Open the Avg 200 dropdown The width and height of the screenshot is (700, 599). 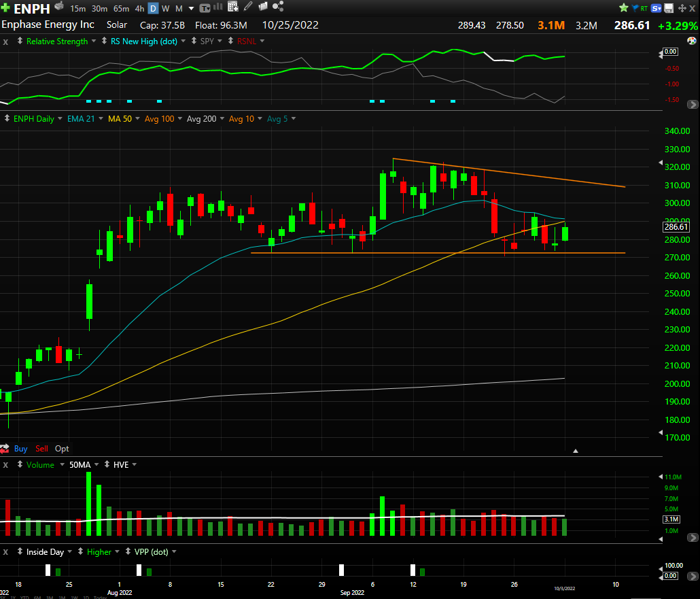pos(222,119)
